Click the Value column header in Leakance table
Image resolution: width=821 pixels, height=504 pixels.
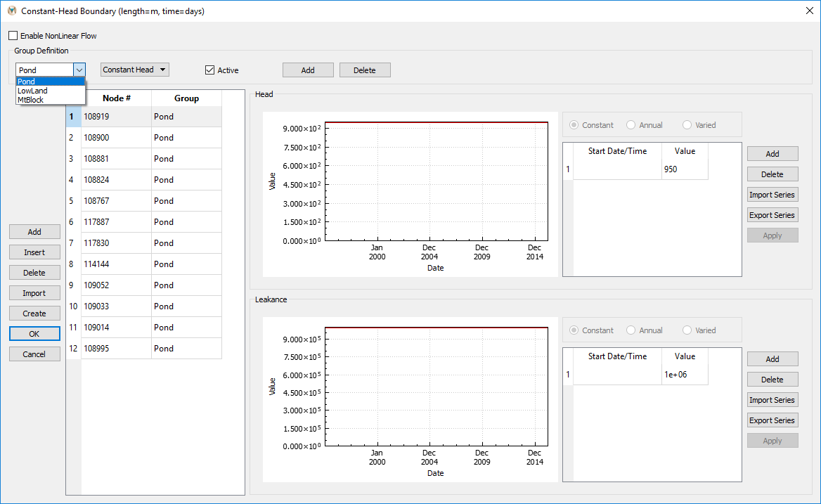coord(685,356)
